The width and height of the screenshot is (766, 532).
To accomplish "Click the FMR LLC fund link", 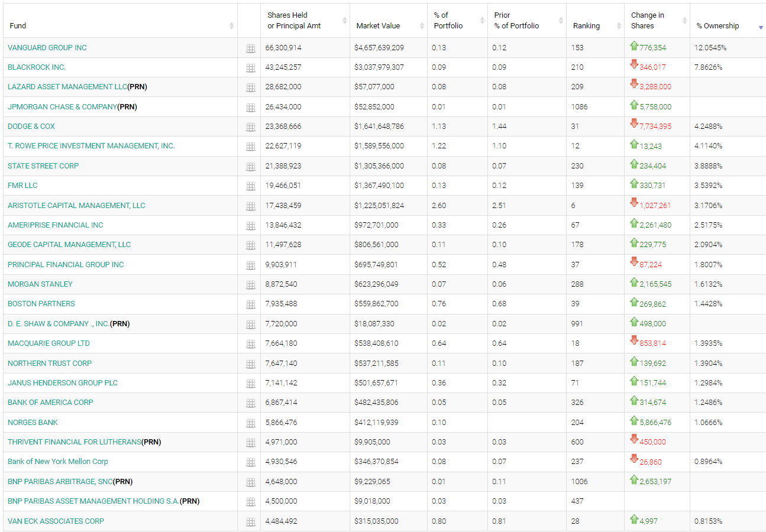I will tap(22, 186).
